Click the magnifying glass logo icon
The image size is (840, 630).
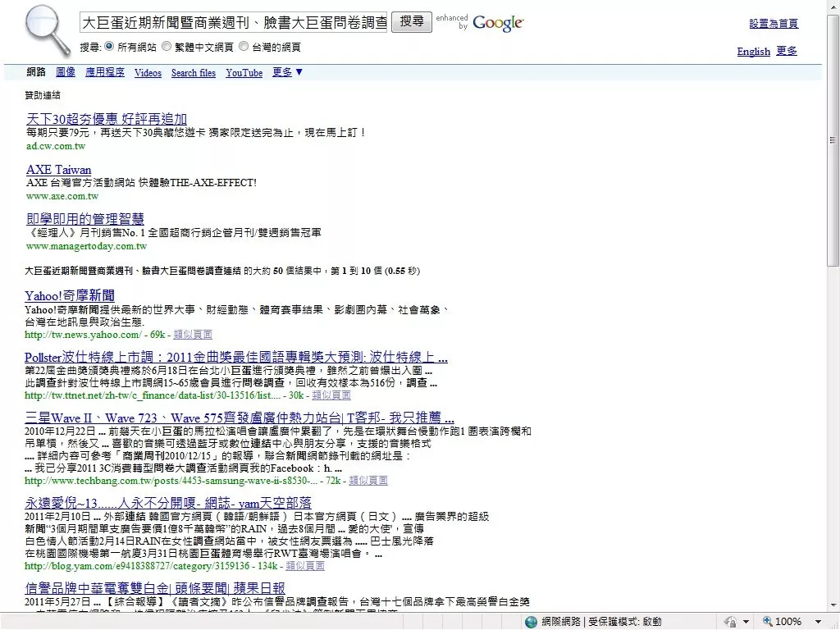tap(48, 30)
